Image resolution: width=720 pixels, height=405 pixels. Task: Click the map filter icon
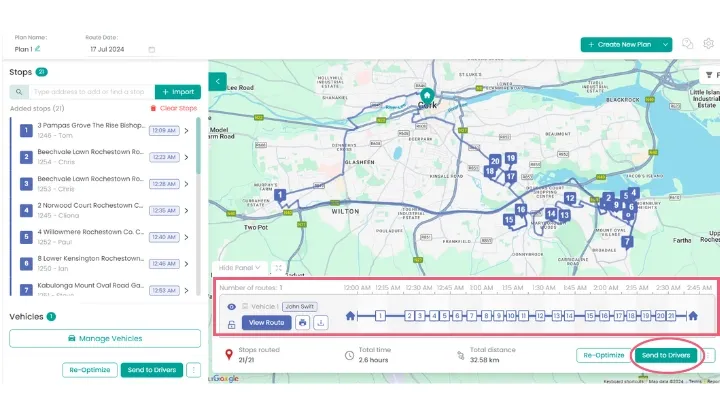pos(709,75)
